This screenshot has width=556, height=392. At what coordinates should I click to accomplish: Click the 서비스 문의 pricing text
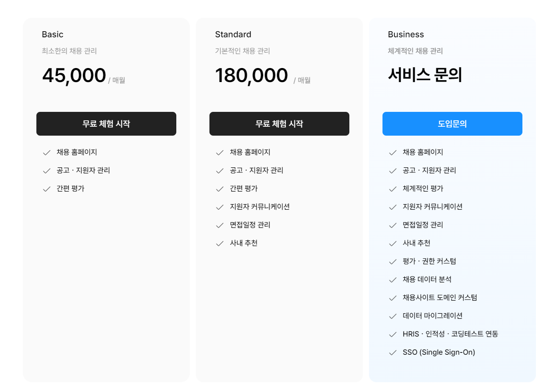(425, 76)
